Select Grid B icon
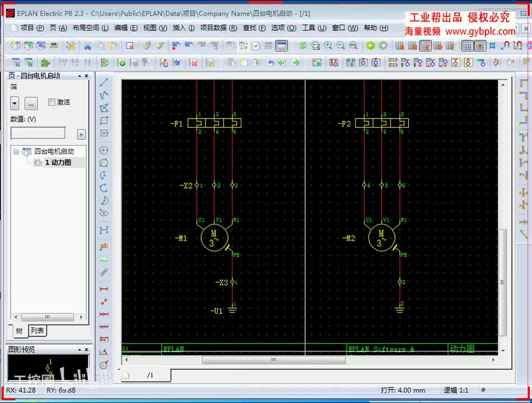 pyautogui.click(x=413, y=46)
